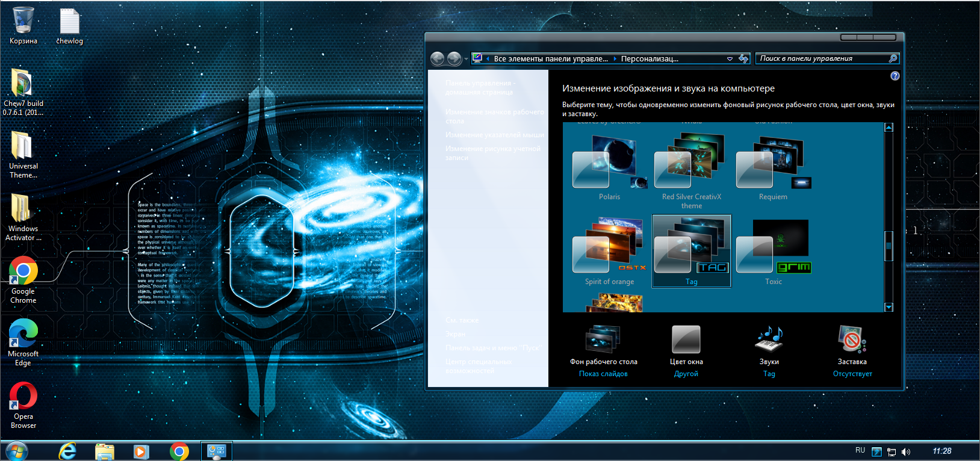Screen dimensions: 980x461
Task: Select the 'Персонализац...' breadcrumb item
Action: (x=650, y=59)
